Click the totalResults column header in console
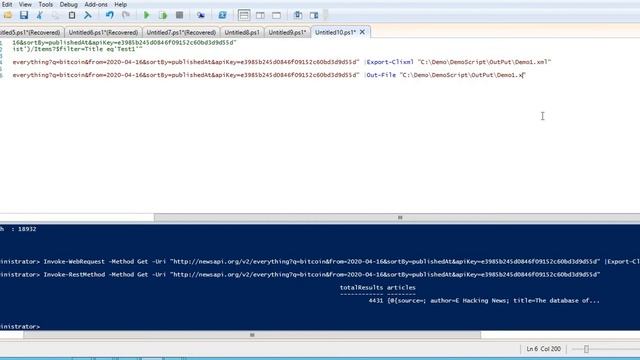 (361, 288)
